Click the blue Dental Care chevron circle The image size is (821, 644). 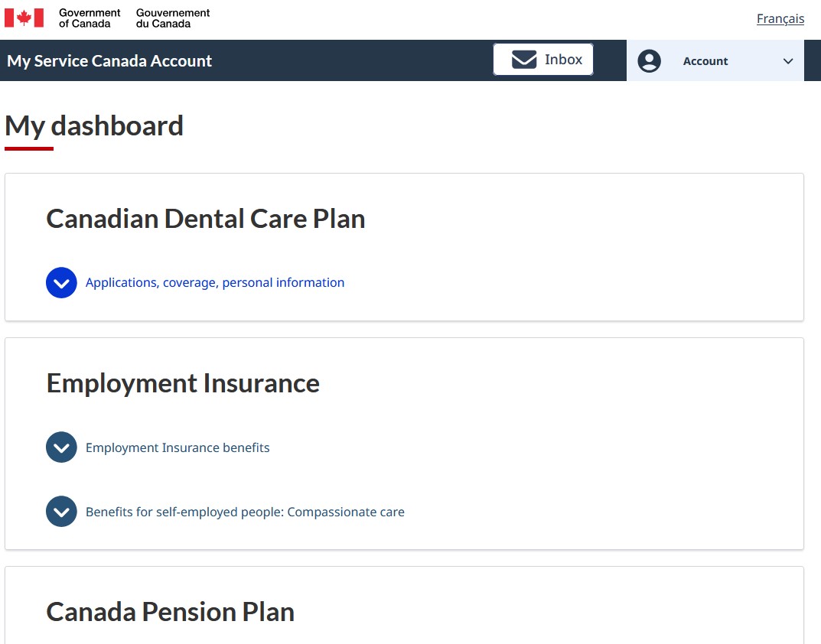click(61, 283)
